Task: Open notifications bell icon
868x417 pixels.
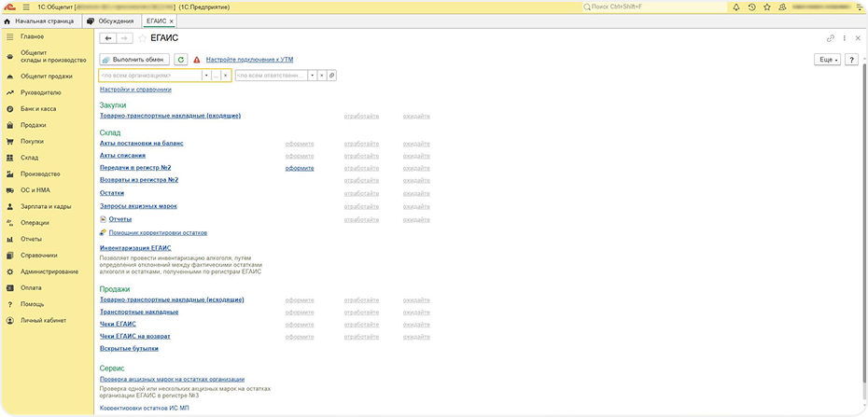Action: [735, 7]
